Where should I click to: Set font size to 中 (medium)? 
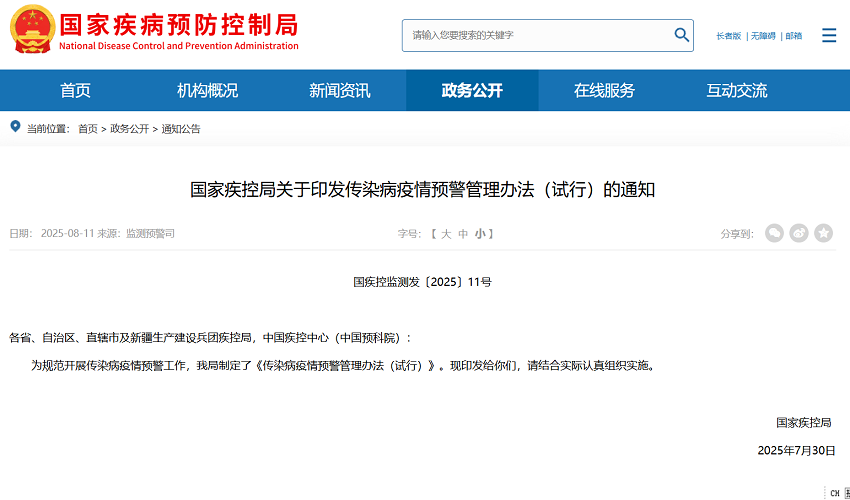click(463, 233)
